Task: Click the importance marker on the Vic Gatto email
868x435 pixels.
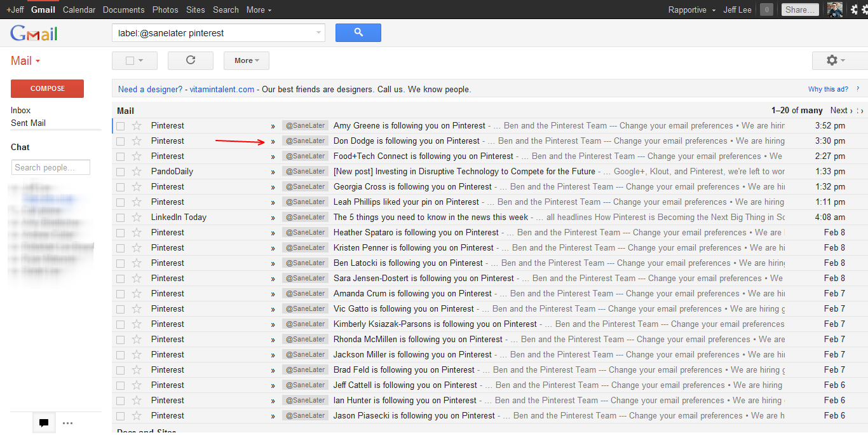Action: tap(273, 309)
